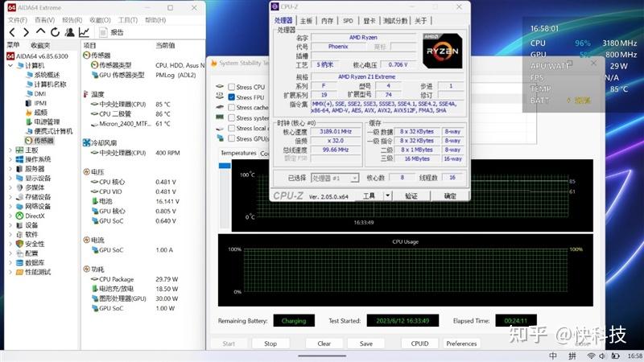The height and width of the screenshot is (362, 644).
Task: Click the 安全性 shield icon
Action: (x=19, y=244)
